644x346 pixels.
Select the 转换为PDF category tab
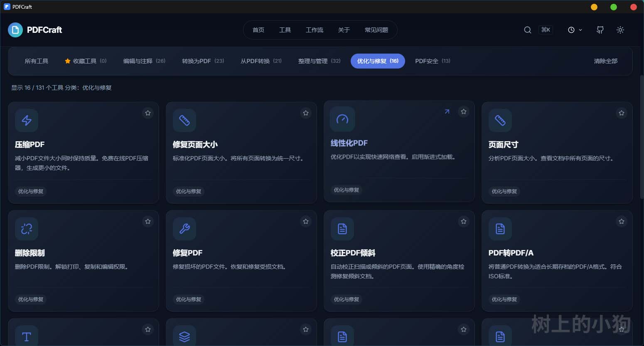click(203, 61)
